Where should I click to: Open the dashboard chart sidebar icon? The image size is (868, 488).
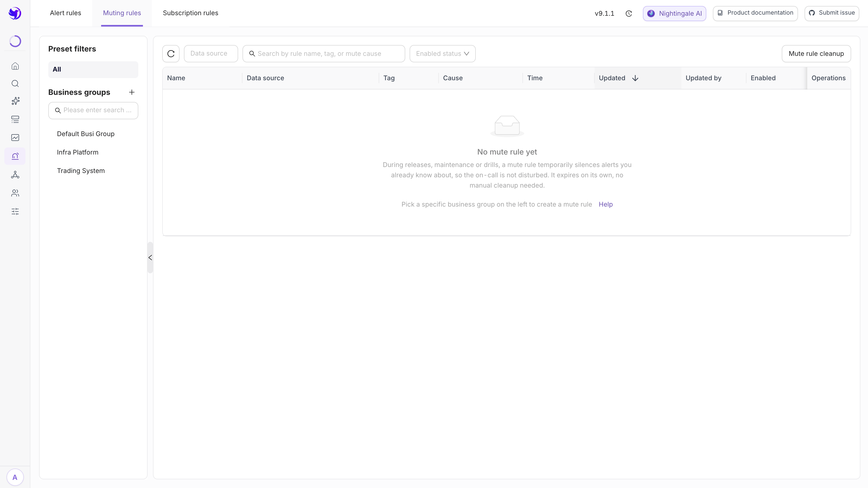click(15, 137)
